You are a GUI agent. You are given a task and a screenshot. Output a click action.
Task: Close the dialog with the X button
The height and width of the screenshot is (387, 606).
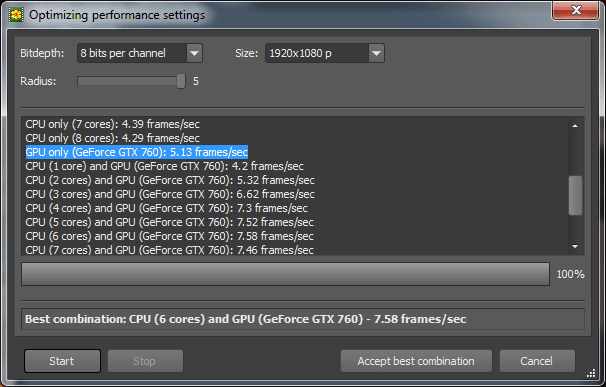pos(575,10)
